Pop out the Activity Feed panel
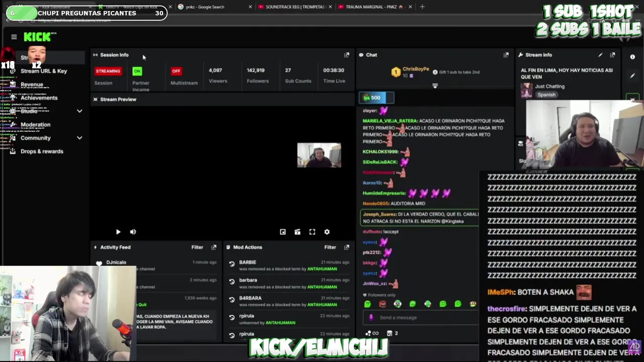This screenshot has height=362, width=644. point(214,247)
